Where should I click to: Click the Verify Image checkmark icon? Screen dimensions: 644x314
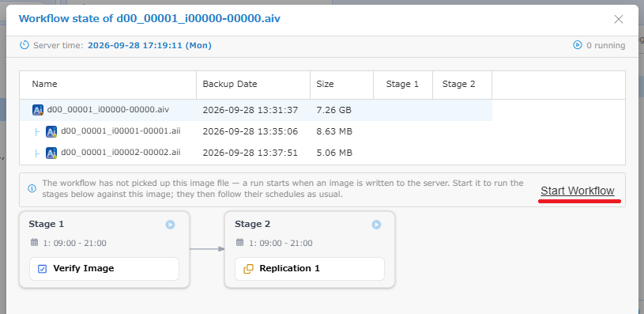click(43, 269)
